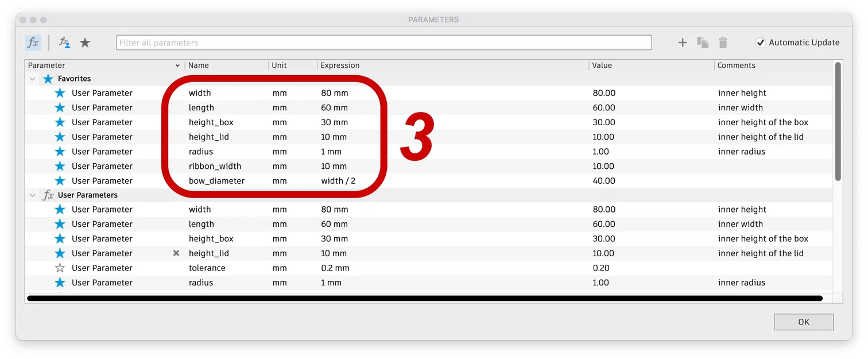This screenshot has height=359, width=868.
Task: Click the trash delete icon in the toolbar
Action: [723, 43]
